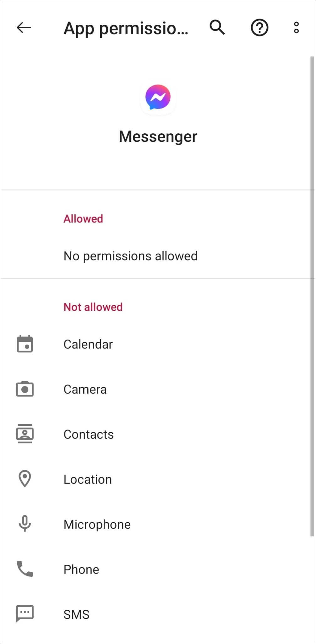Tap the Calendar permission icon
Screen dimensions: 316x644
[25, 344]
